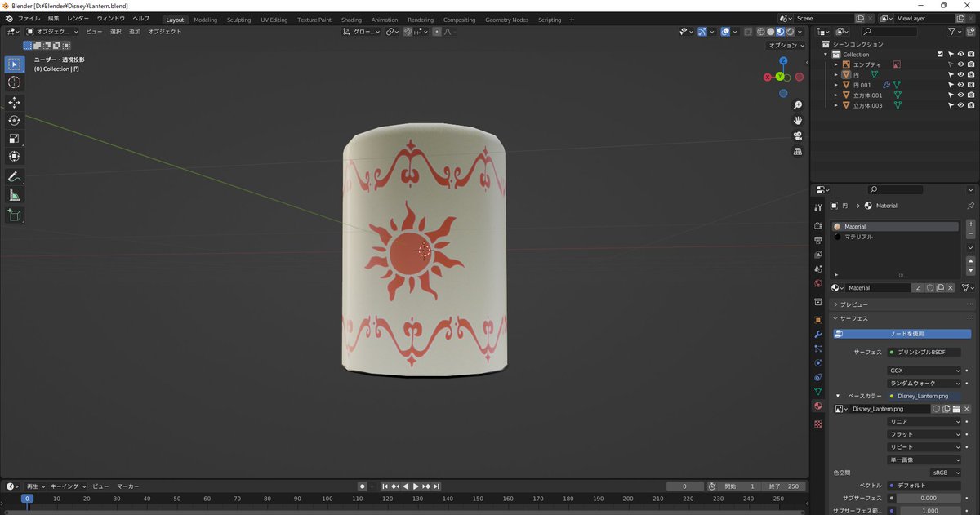
Task: Click the red X axis on gizmo
Action: 768,77
